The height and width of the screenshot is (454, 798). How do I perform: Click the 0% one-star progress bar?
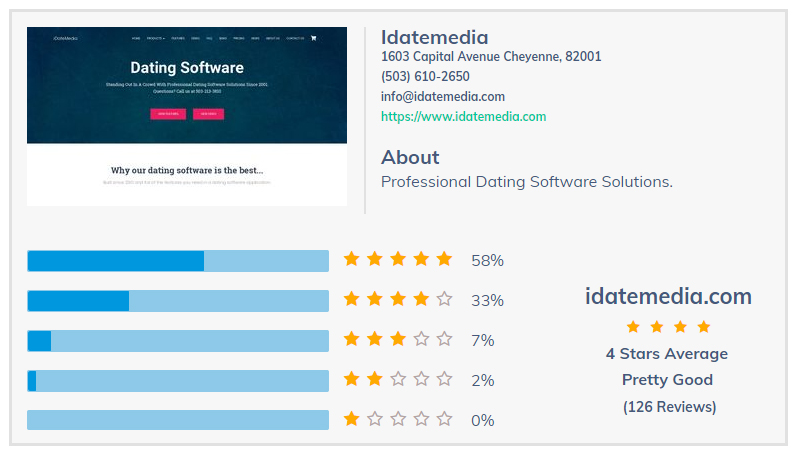coord(178,420)
